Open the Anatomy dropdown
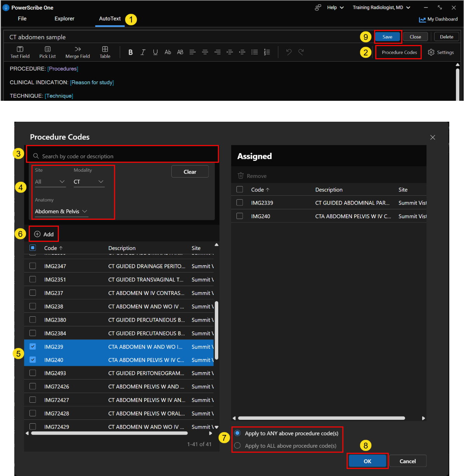The image size is (464, 476). 61,211
